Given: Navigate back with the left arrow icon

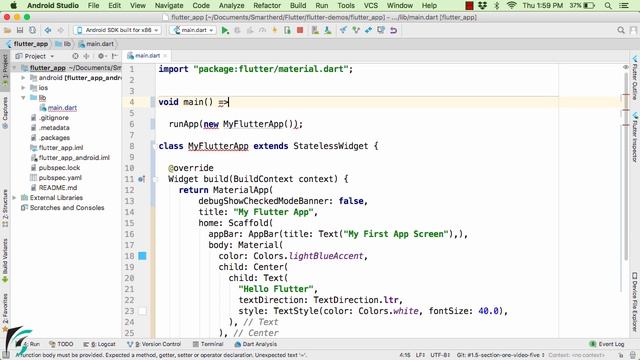Looking at the screenshot, I should click(x=48, y=30).
